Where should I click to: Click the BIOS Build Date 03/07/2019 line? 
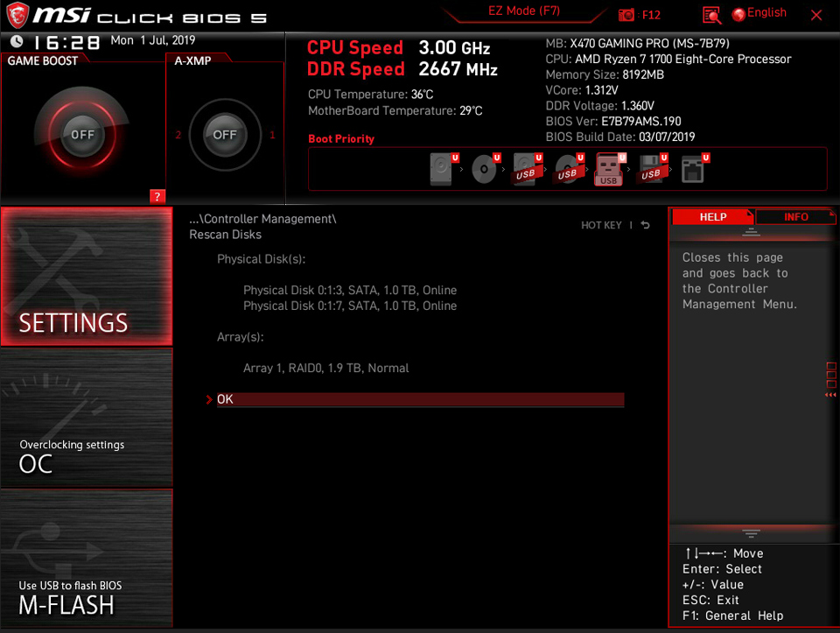point(619,137)
